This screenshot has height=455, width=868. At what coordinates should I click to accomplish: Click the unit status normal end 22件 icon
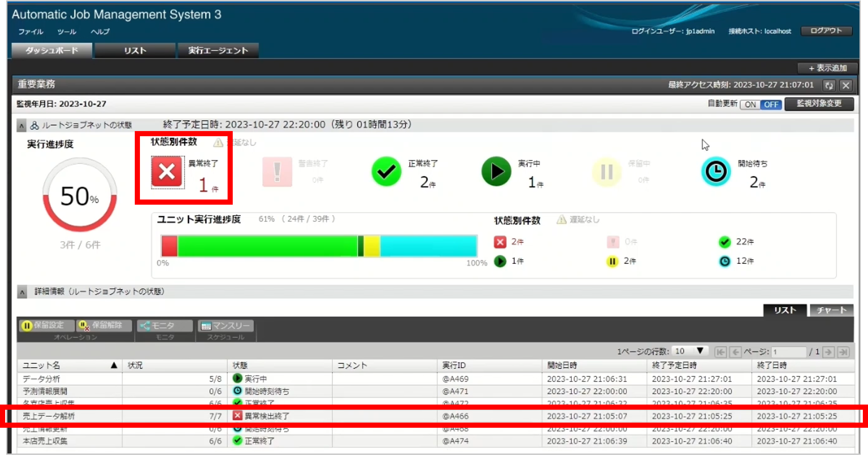[724, 242]
